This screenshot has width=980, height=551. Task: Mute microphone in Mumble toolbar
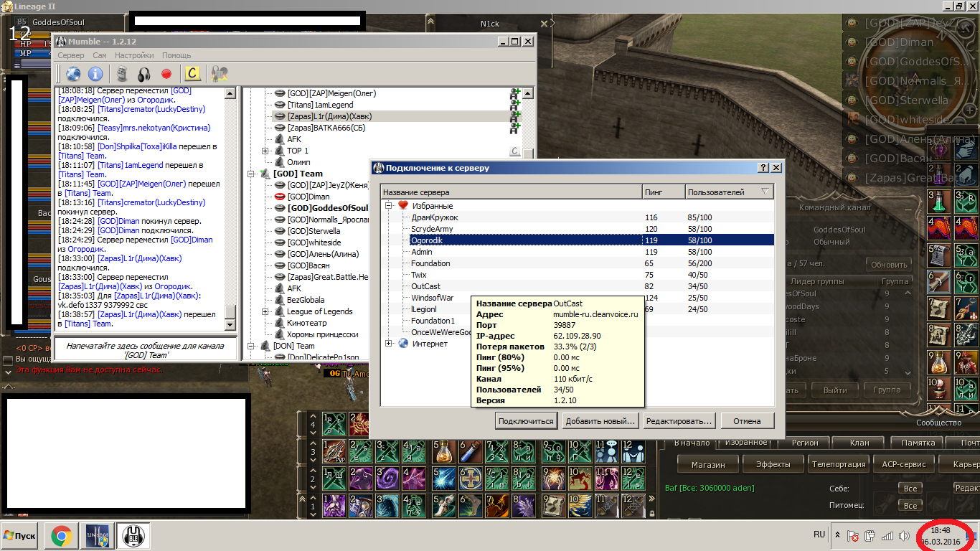tap(121, 73)
